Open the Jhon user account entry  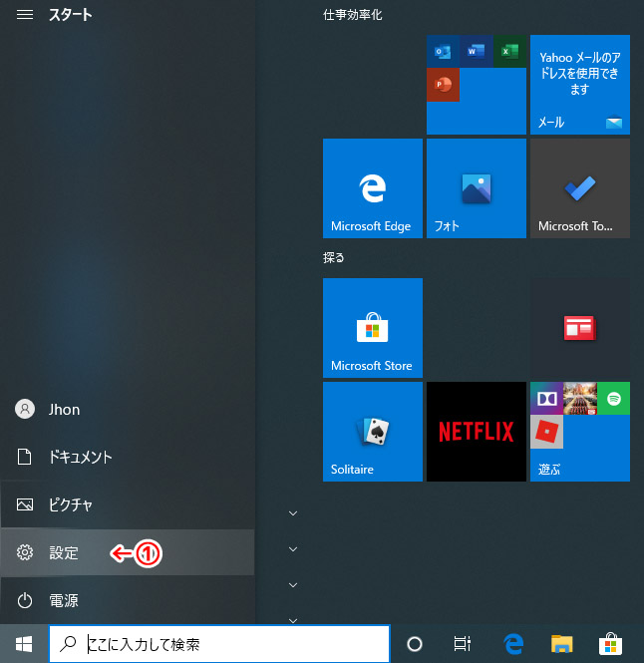(128, 410)
